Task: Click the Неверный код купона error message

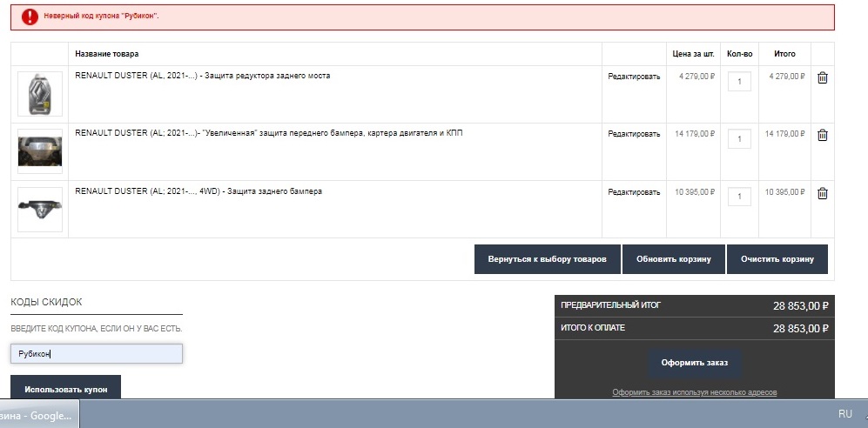Action: coord(101,16)
